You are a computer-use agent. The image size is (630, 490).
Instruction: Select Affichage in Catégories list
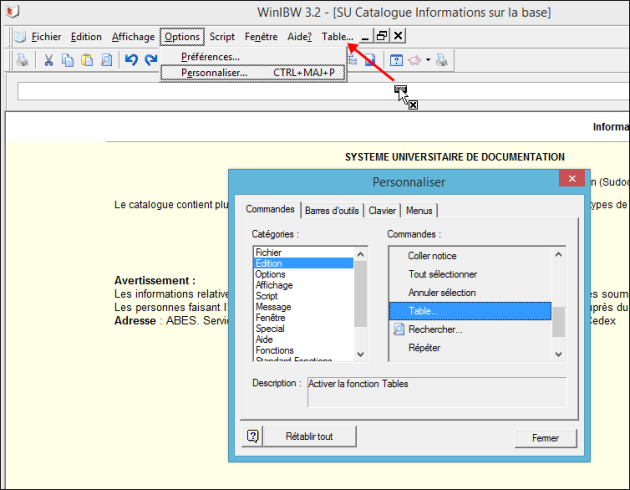click(x=304, y=285)
